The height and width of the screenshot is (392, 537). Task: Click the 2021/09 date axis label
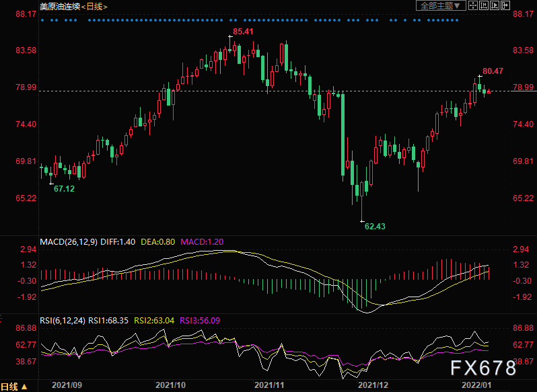coord(67,385)
